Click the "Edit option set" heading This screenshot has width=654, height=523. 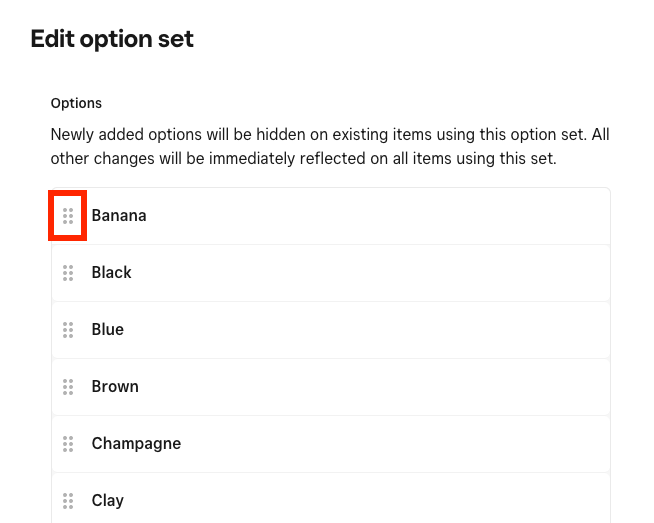point(112,39)
